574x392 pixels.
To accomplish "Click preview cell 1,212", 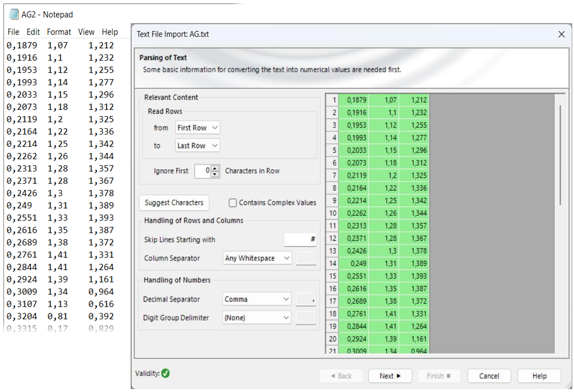I will (x=414, y=100).
